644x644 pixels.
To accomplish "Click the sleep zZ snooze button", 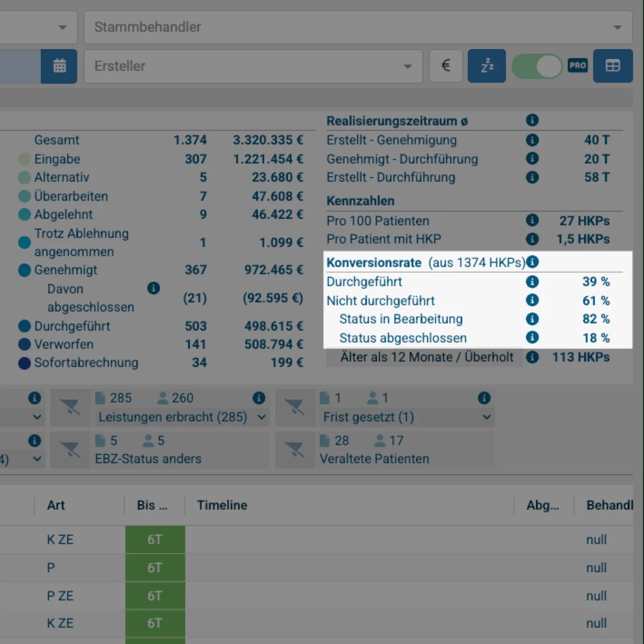I will [487, 66].
